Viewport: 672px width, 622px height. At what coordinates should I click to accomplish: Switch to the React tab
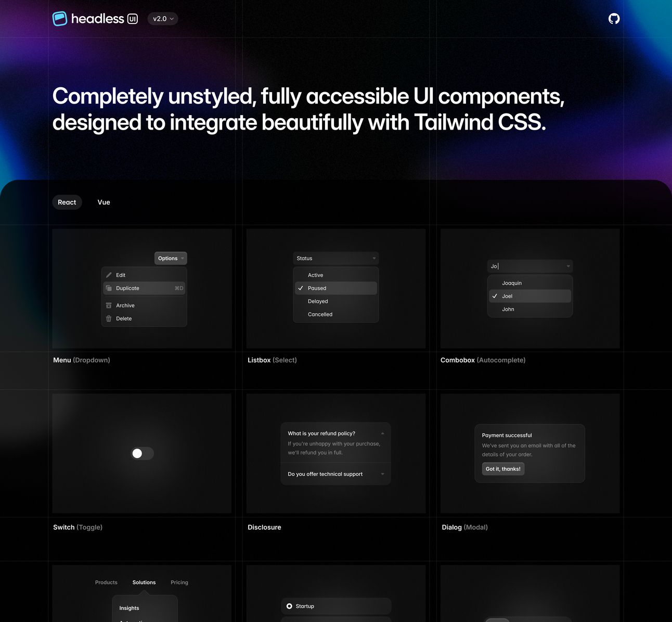pos(67,202)
